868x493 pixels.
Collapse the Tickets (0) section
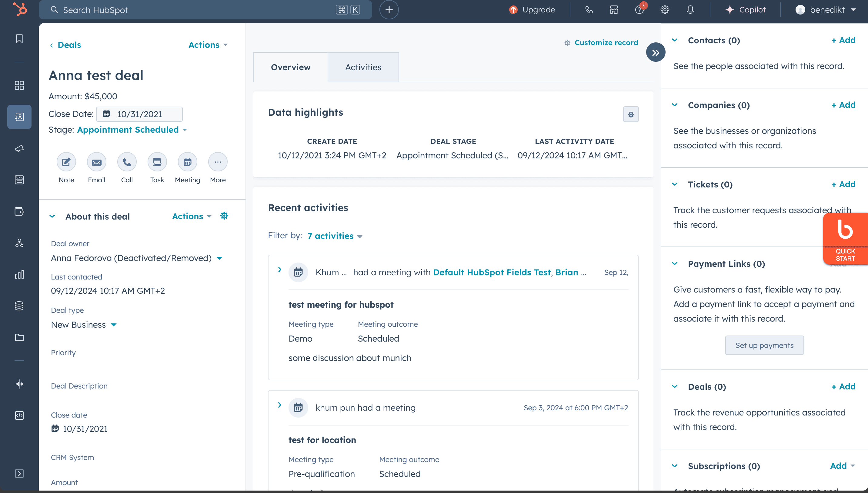(675, 184)
